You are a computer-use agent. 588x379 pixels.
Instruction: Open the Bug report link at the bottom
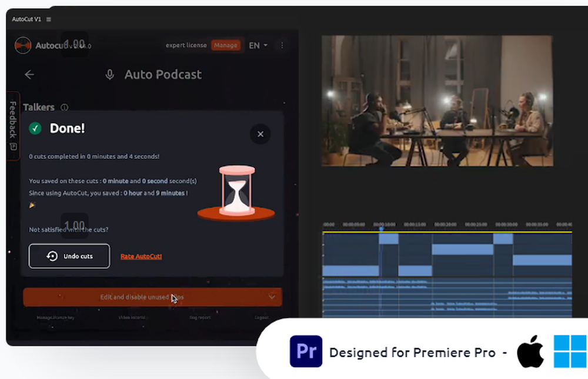point(200,317)
